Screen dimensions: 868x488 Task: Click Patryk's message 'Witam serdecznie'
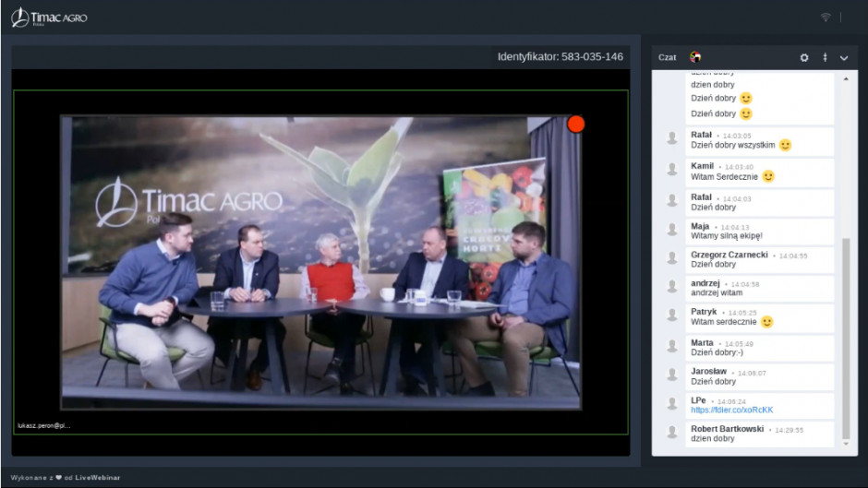724,321
